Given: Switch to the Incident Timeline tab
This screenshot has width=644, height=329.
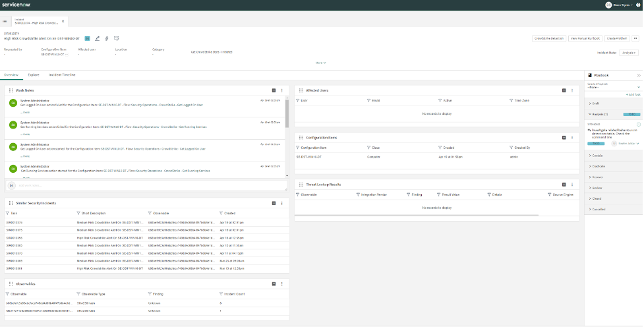Looking at the screenshot, I should [62, 75].
